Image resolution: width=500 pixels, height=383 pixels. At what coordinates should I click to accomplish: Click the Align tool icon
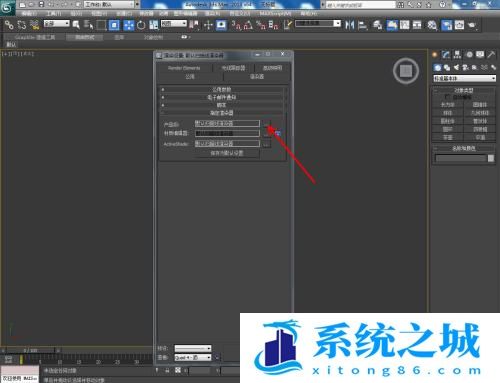[x=362, y=25]
